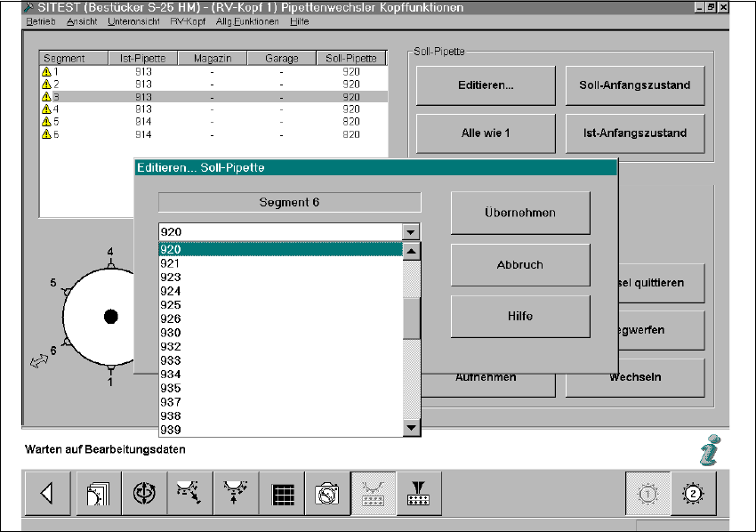Screen dimensions: 756x532
Task: Choose 925 from the pipette list
Action: click(x=171, y=305)
